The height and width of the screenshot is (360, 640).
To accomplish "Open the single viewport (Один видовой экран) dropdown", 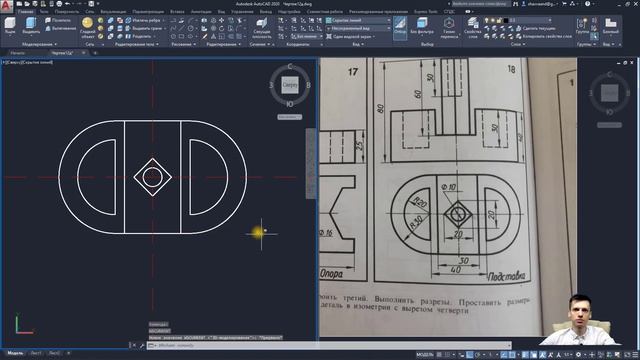I will coord(351,36).
